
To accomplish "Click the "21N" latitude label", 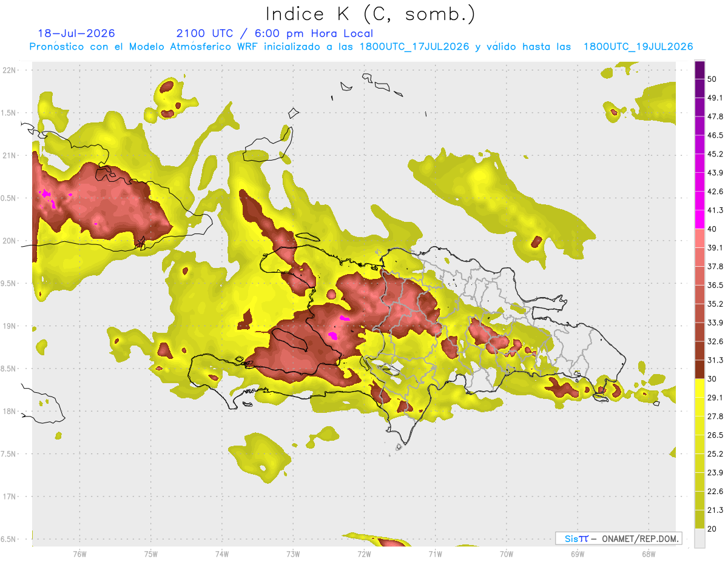I will [x=9, y=156].
